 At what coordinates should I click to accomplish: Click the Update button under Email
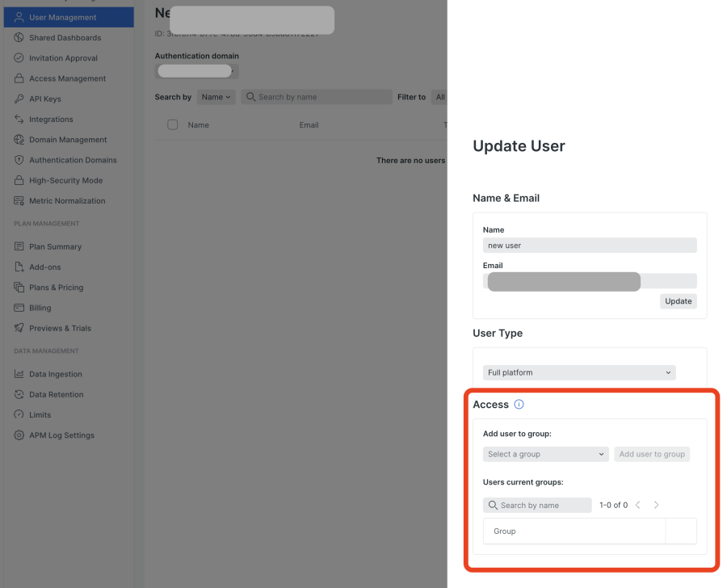[678, 300]
